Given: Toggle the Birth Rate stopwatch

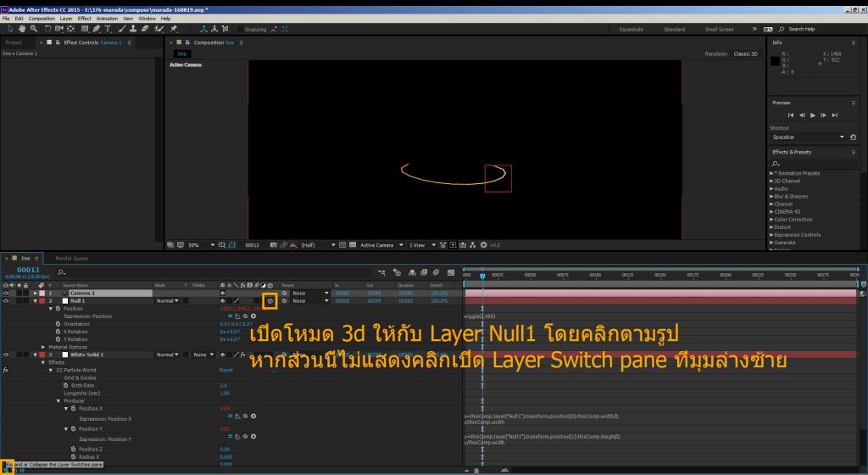Looking at the screenshot, I should [65, 385].
